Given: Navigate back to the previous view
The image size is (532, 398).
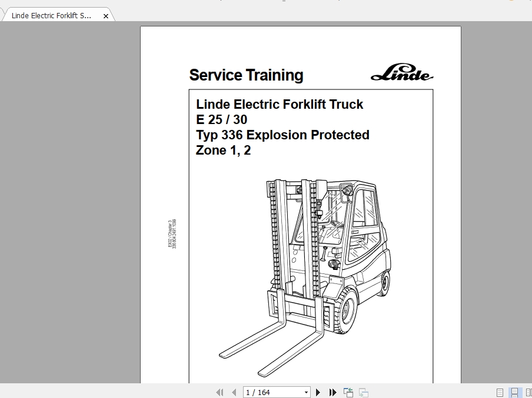Looking at the screenshot, I should coord(347,392).
